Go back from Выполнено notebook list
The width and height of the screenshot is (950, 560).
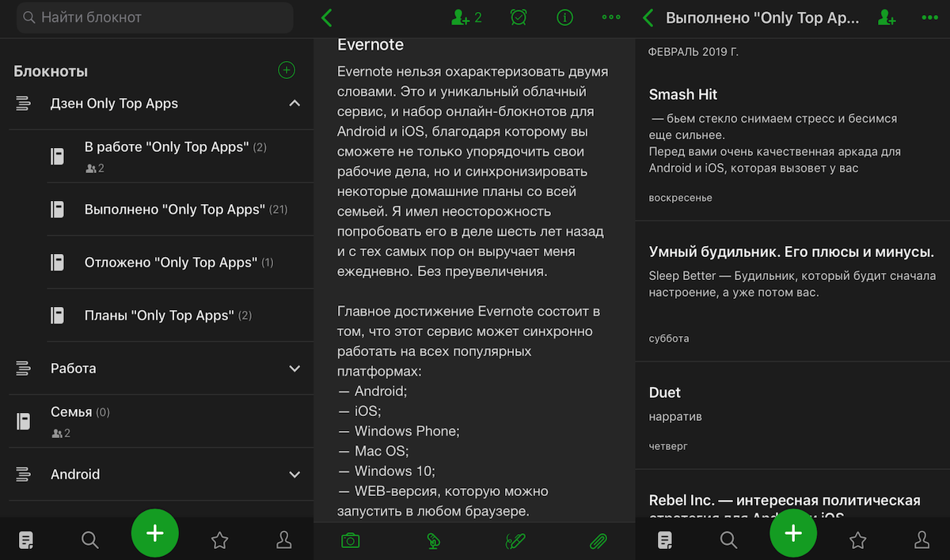pos(648,17)
